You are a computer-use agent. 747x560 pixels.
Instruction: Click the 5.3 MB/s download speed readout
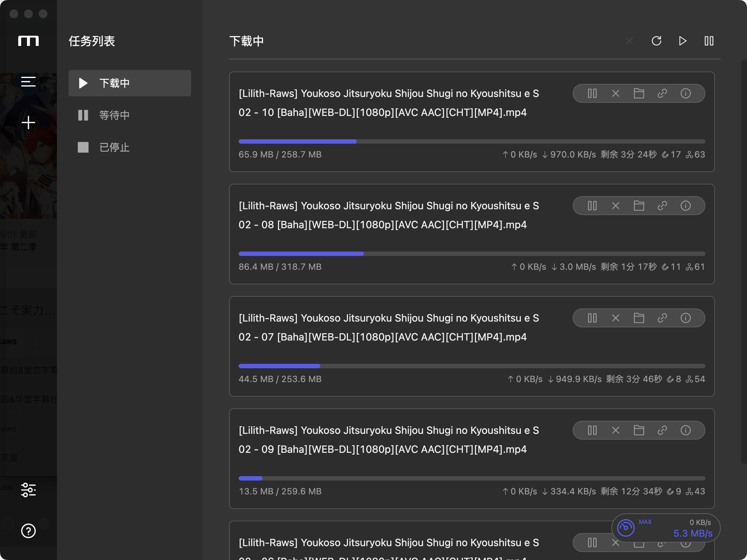point(693,533)
